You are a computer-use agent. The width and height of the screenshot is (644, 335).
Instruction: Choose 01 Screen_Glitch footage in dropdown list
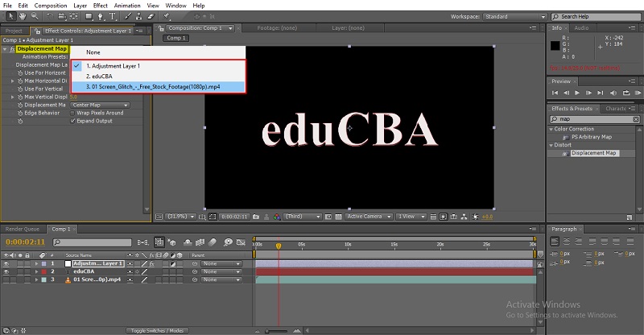(x=158, y=87)
